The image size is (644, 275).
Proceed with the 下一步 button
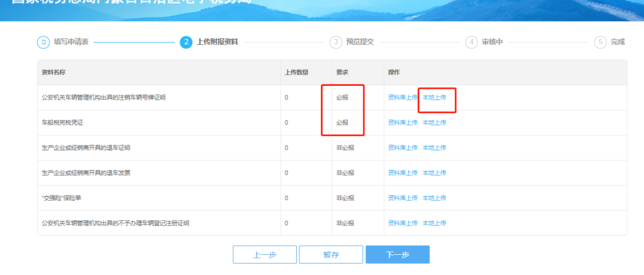[398, 255]
